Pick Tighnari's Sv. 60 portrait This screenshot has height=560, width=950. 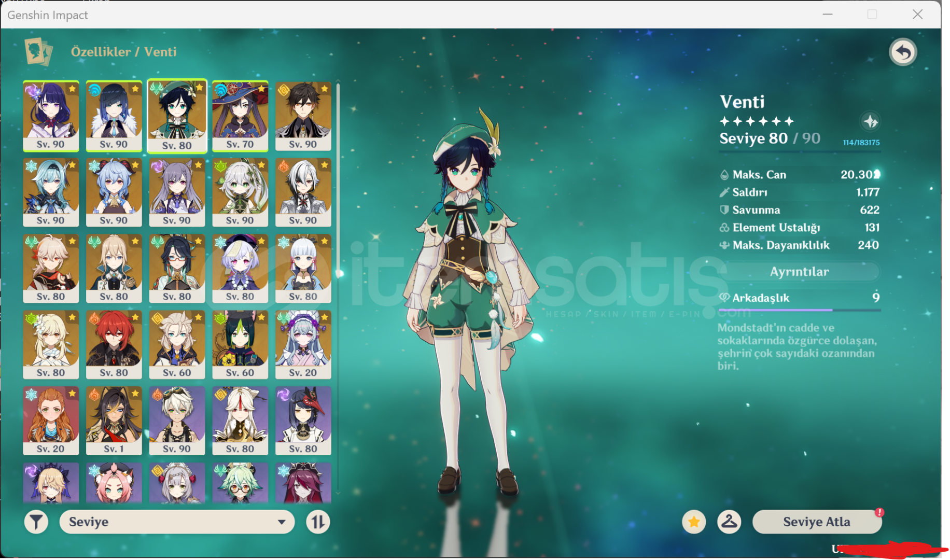pos(240,345)
